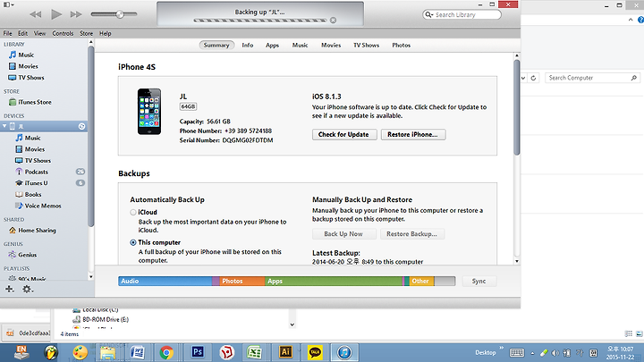The image size is (644, 362).
Task: Click Check for Update button
Action: [344, 135]
